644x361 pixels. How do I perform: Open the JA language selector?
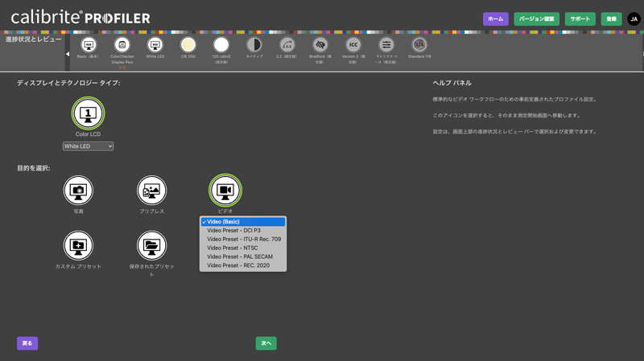[634, 18]
